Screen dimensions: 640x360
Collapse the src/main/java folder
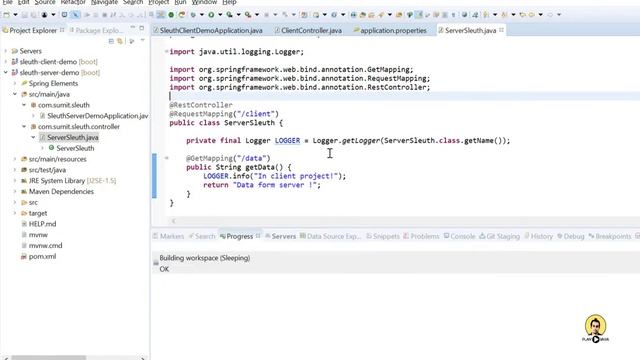pos(15,94)
